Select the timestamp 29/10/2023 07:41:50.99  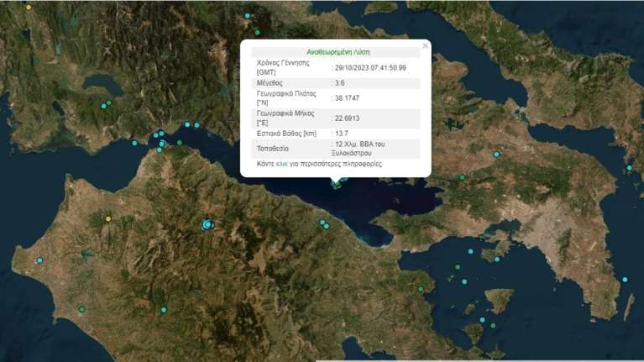click(x=370, y=68)
